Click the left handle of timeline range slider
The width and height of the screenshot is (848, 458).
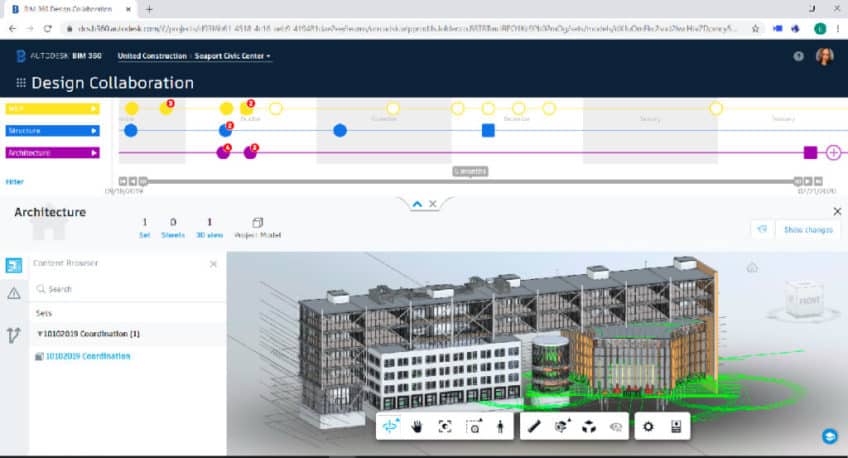point(143,182)
